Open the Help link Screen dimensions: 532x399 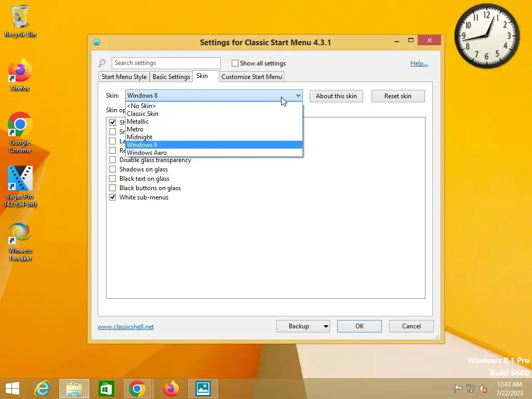coord(419,63)
